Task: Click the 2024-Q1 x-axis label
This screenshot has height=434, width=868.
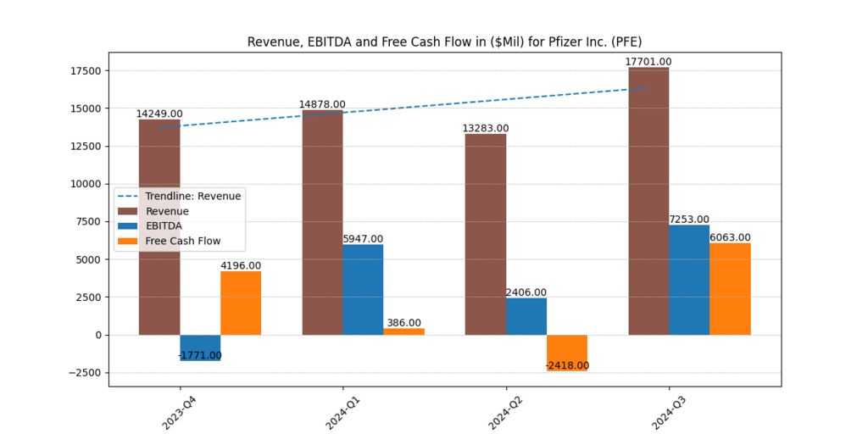Action: [339, 409]
